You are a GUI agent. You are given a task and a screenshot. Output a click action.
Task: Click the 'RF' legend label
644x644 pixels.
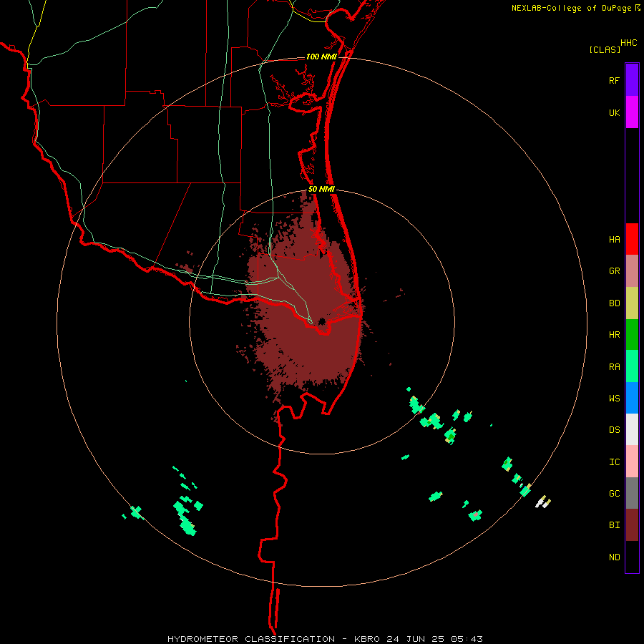click(x=614, y=80)
